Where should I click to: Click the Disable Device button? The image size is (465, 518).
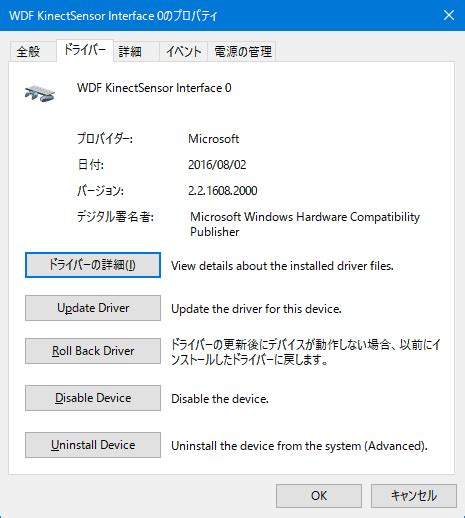coord(93,398)
